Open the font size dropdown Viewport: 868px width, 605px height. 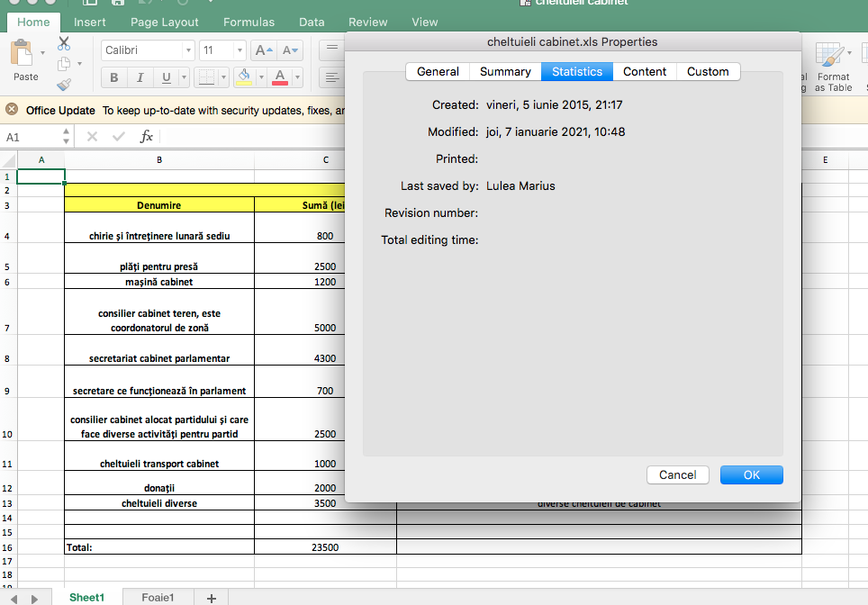[240, 50]
